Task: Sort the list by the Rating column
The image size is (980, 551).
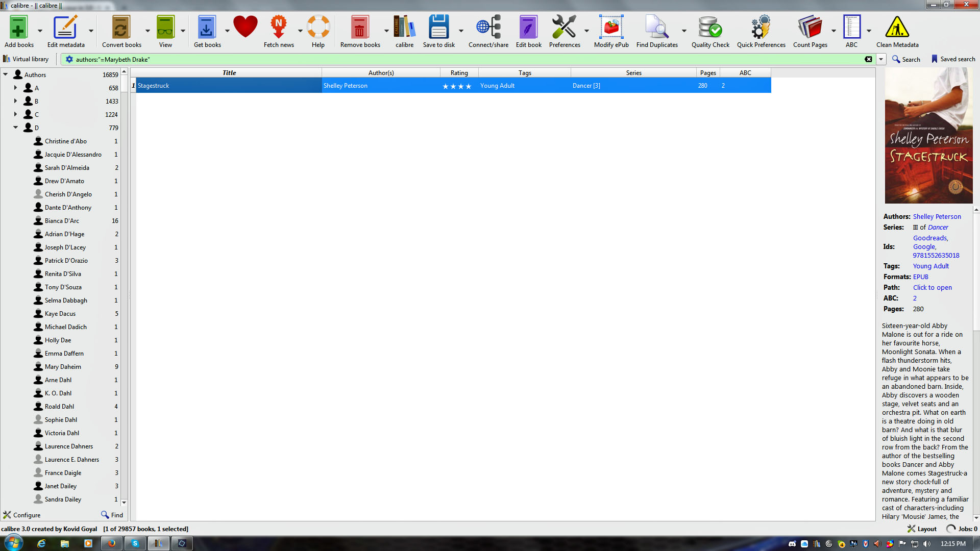Action: (459, 73)
